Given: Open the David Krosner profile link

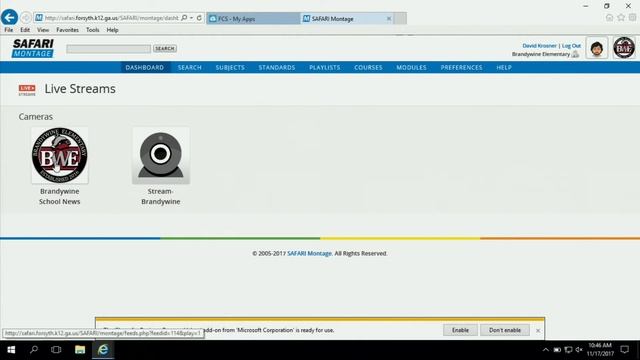Looking at the screenshot, I should coord(539,46).
